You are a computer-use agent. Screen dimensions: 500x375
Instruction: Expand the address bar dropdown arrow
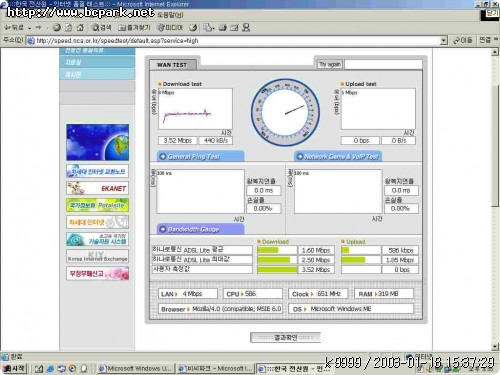pyautogui.click(x=443, y=41)
